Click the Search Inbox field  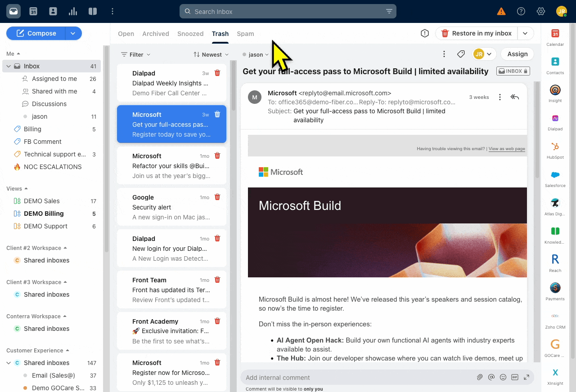tap(288, 11)
